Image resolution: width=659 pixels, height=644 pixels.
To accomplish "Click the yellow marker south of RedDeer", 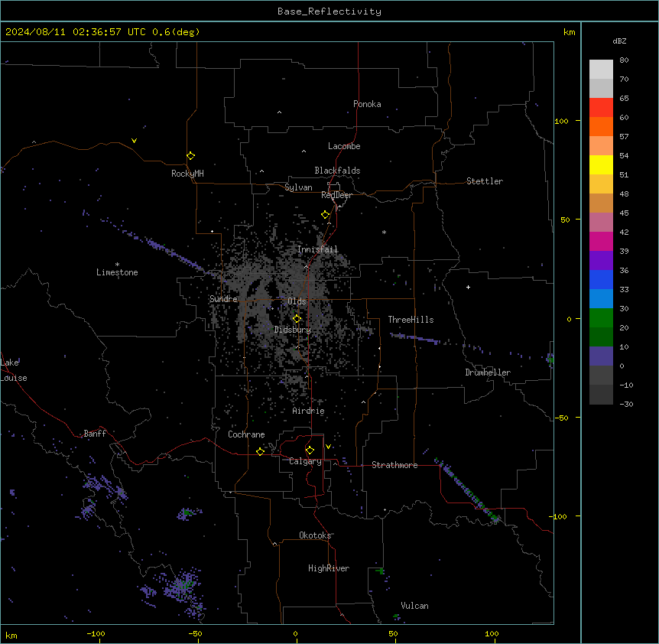I will [x=326, y=215].
